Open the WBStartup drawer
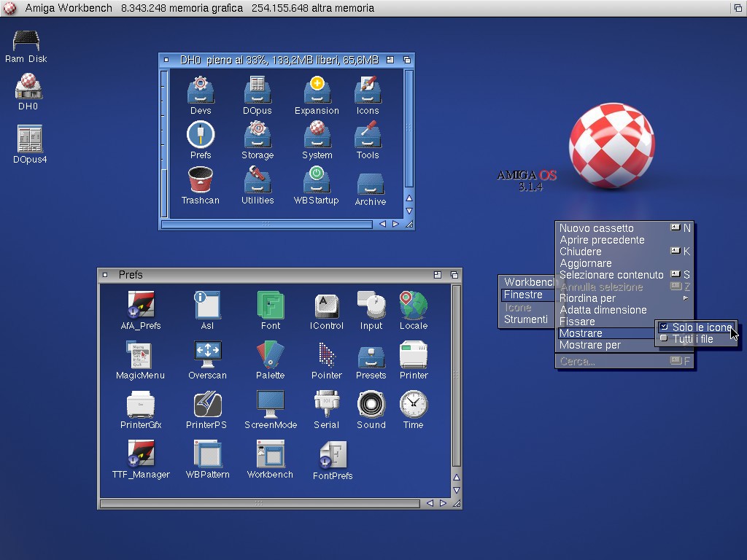 point(316,181)
